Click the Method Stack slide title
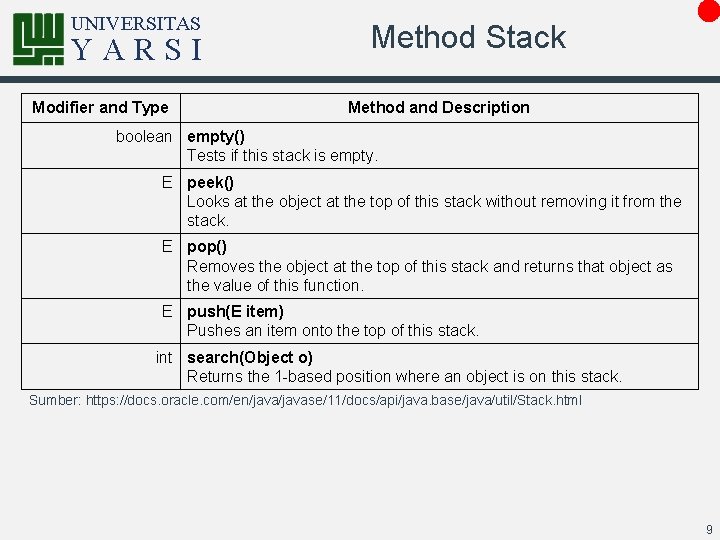The image size is (720, 540). pyautogui.click(x=468, y=37)
